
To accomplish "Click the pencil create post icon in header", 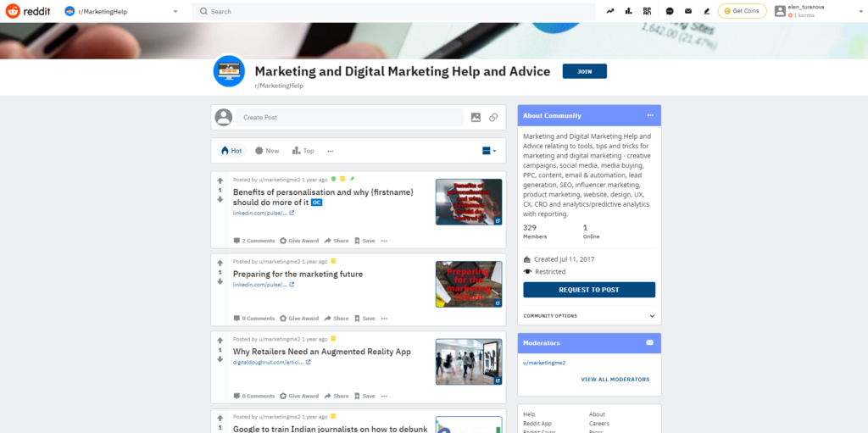I will (x=706, y=11).
